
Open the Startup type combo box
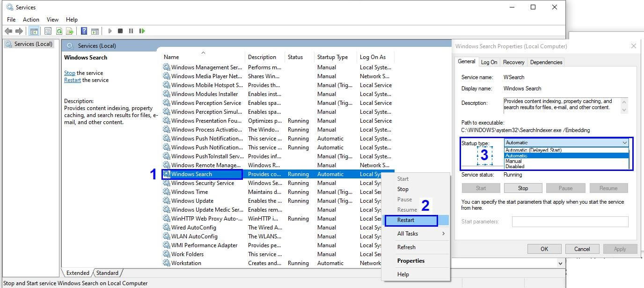(x=567, y=142)
